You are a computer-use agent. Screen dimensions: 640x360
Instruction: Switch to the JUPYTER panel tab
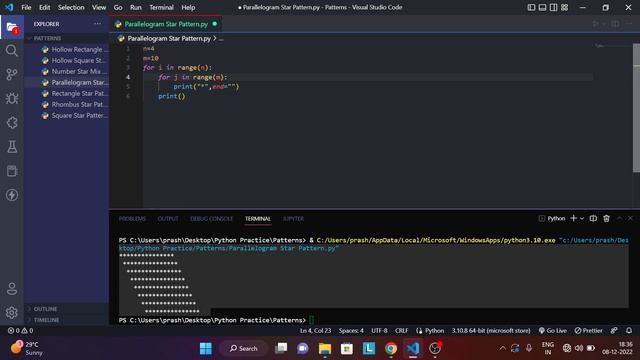pyautogui.click(x=293, y=219)
